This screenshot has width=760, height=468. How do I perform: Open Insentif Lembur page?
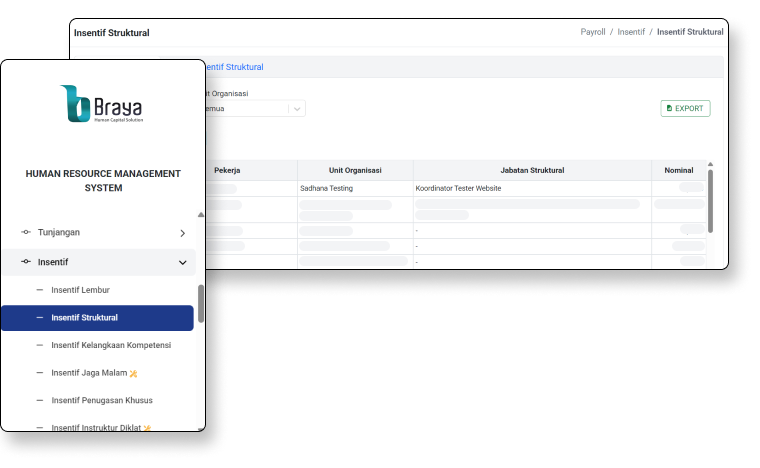click(80, 290)
